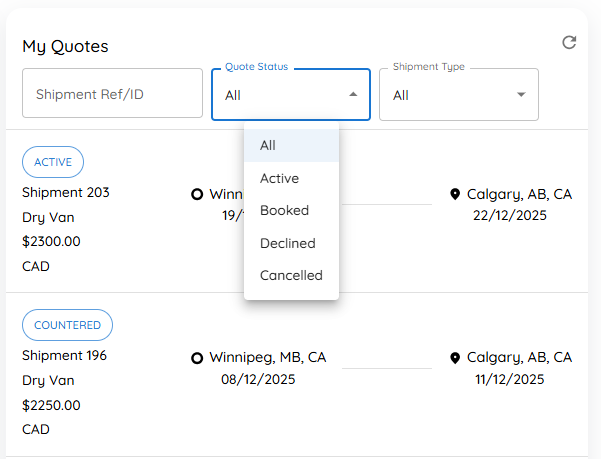Click the 11/12/2025 delivery date

pyautogui.click(x=510, y=379)
